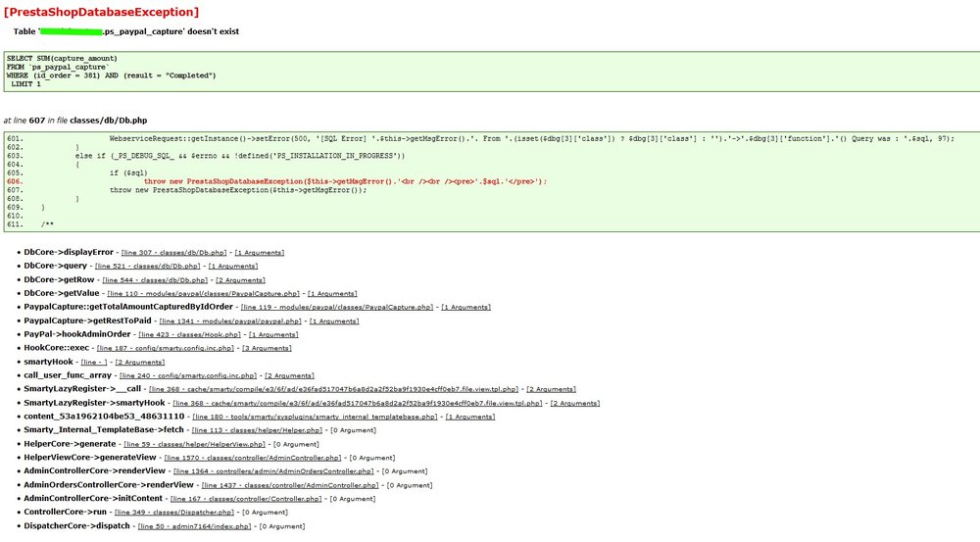
Task: Show arguments of getTotalAmountCapturedByIdOrder
Action: pyautogui.click(x=466, y=308)
